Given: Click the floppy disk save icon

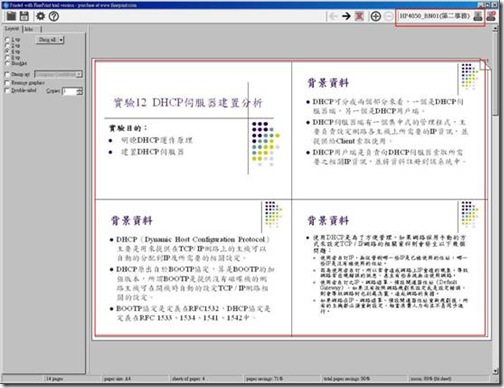Looking at the screenshot, I should (x=24, y=16).
